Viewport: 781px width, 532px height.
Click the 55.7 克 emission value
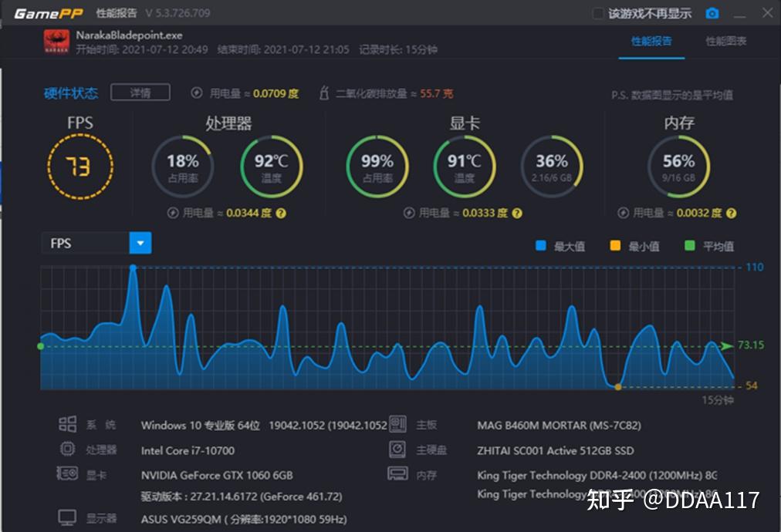tap(436, 93)
